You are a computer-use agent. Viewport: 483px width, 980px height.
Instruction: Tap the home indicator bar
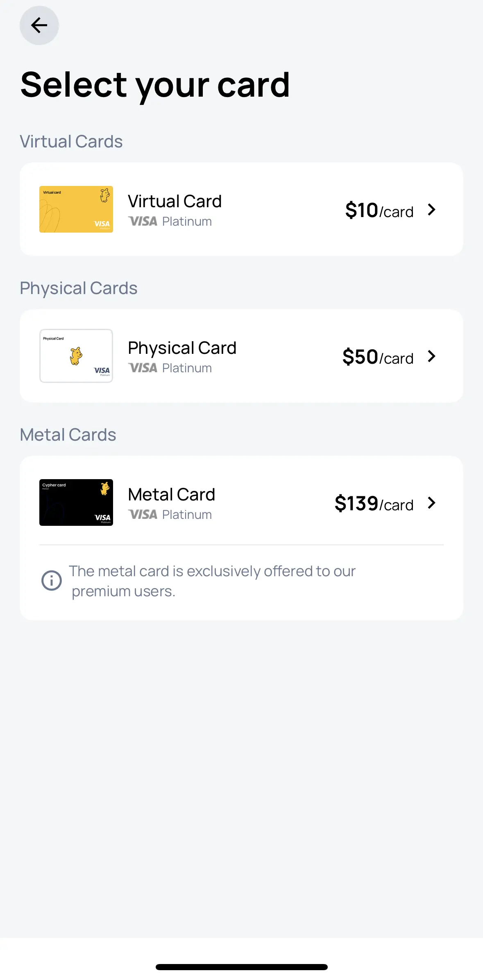point(241,967)
